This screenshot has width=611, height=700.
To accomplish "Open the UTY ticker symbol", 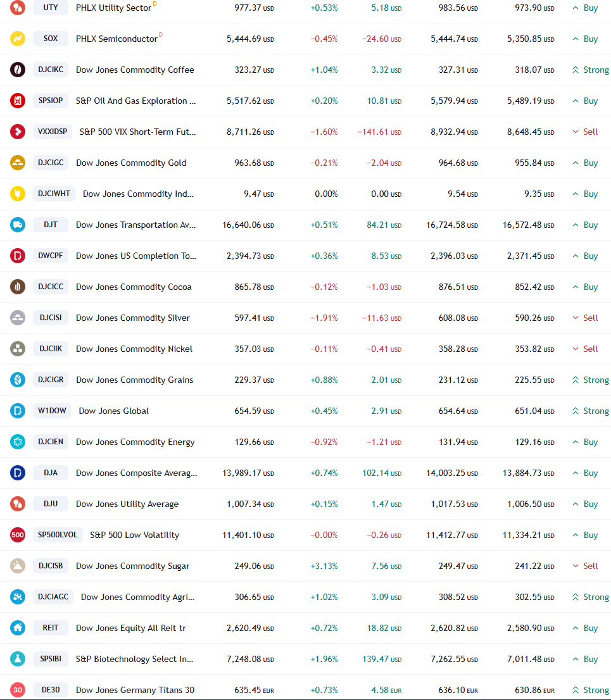I will [51, 8].
